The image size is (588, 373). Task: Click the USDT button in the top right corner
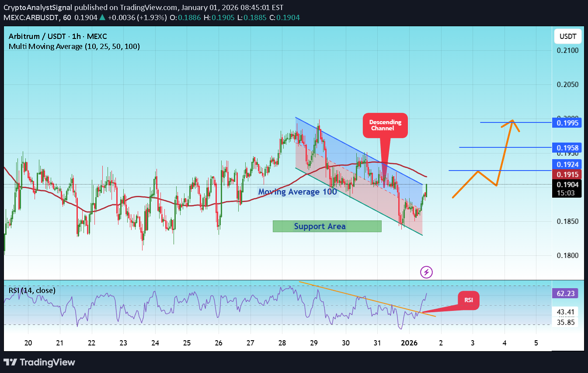click(x=567, y=36)
